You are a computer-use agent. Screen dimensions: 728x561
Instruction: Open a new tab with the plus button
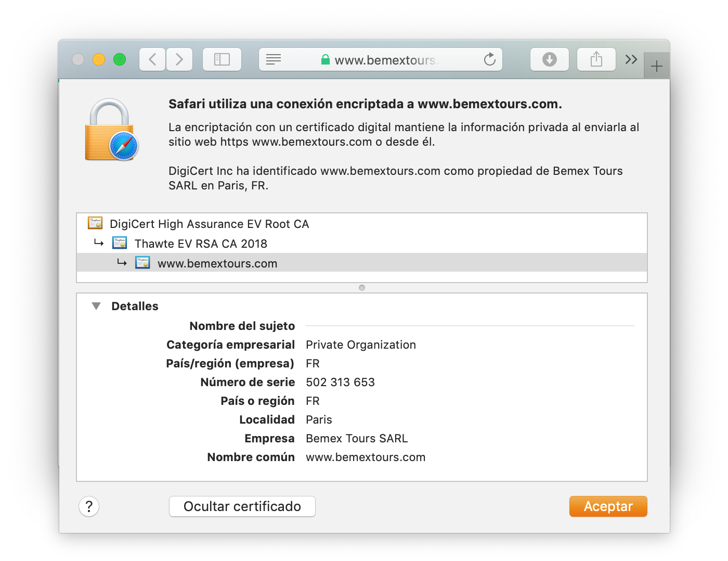[657, 66]
